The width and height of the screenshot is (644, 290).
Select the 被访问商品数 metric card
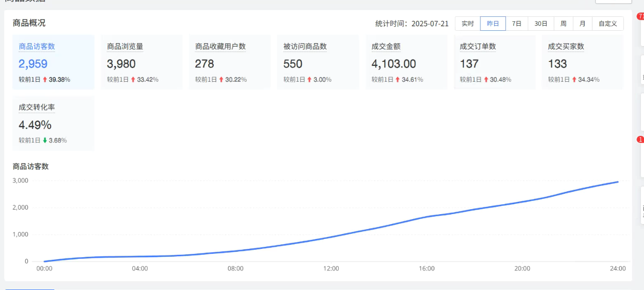pyautogui.click(x=317, y=62)
